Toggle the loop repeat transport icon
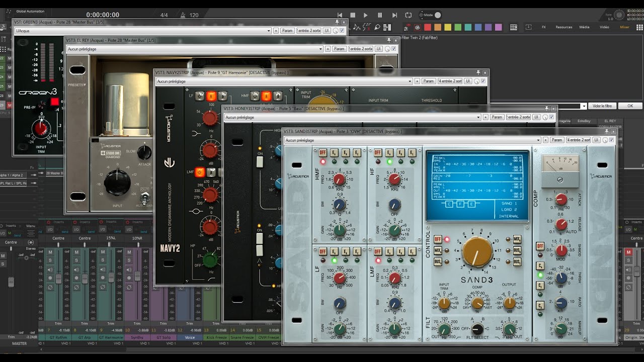Screen dimensions: 644x362 pos(408,15)
